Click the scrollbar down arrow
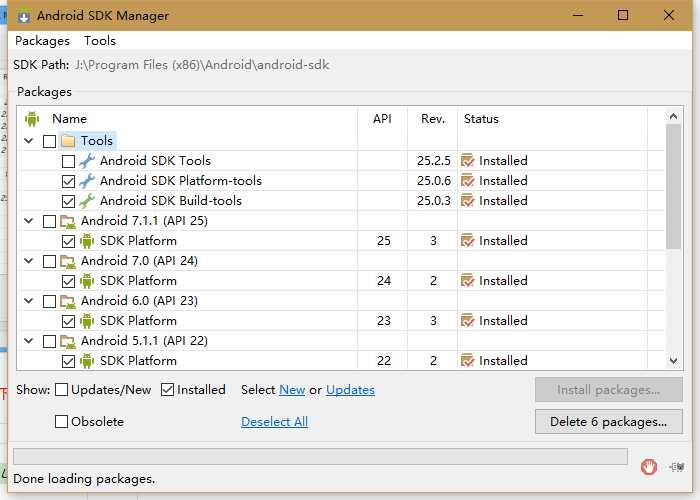The image size is (700, 500). tap(673, 361)
